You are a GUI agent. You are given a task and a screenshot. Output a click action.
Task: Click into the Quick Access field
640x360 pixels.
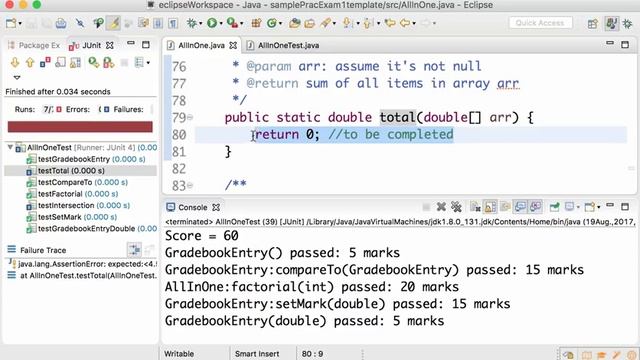(540, 23)
